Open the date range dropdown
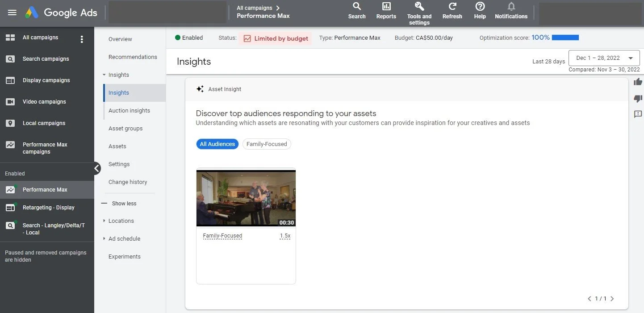Viewport: 644px width, 313px height. point(604,58)
